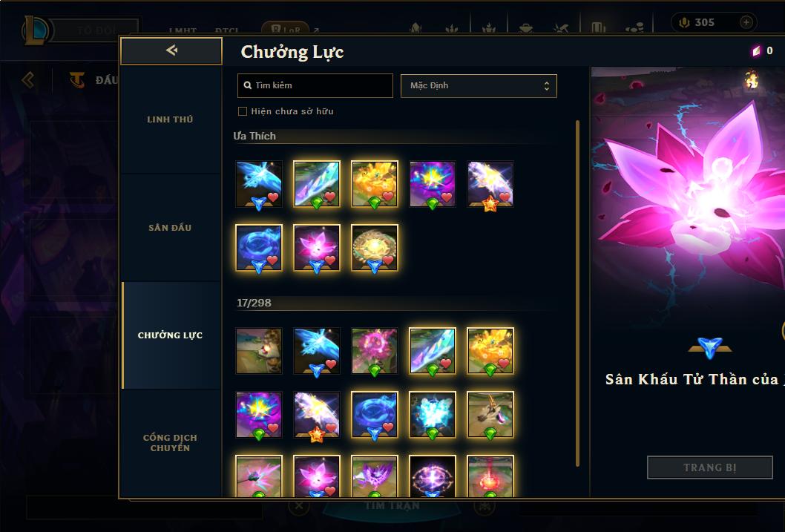Screen dimensions: 785x532
Task: Click the sort dropdown's up-down arrows
Action: (x=547, y=86)
